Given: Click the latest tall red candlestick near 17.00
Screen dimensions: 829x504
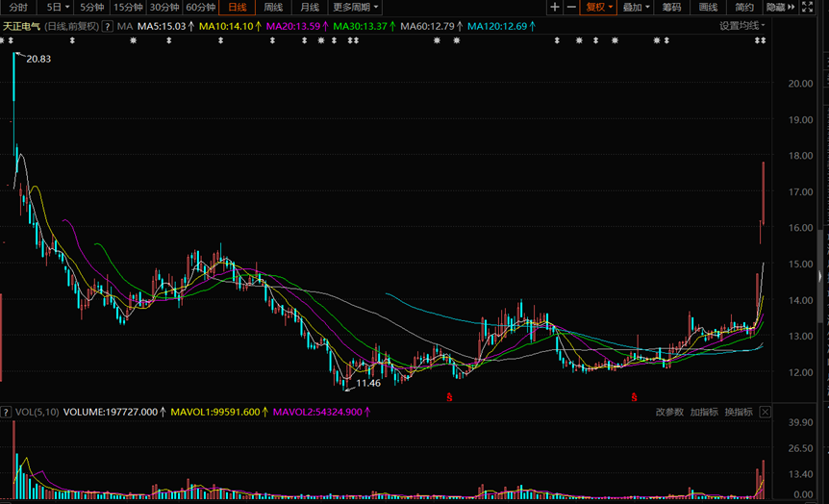Looking at the screenshot, I should click(x=764, y=193).
